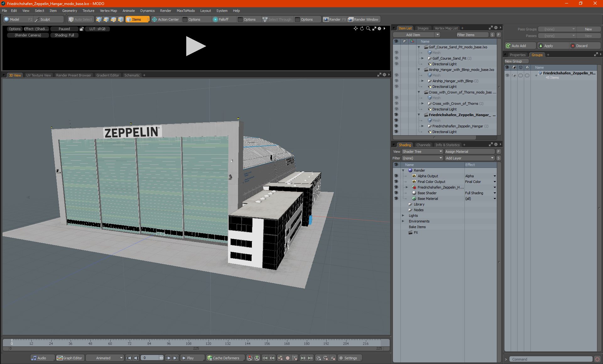Click the Materials selection mode cube icon
Viewport: 603px width, 364px height.
point(121,19)
